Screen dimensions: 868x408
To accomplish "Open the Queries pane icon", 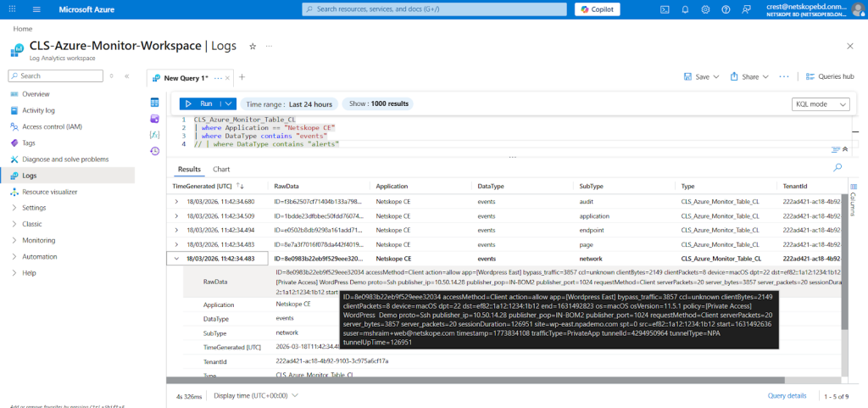I will pyautogui.click(x=155, y=119).
